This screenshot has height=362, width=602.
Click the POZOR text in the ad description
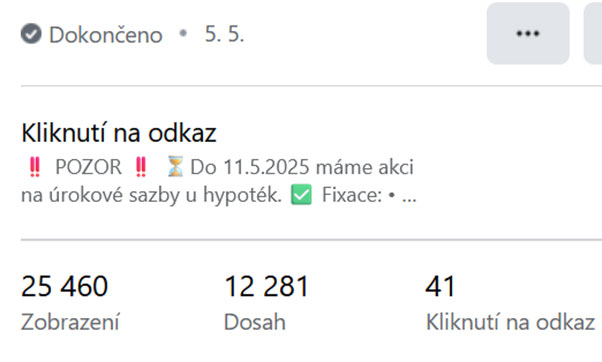coord(88,167)
